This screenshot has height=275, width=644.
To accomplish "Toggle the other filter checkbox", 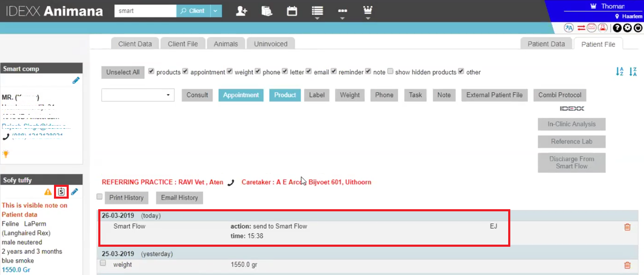I will click(x=461, y=71).
